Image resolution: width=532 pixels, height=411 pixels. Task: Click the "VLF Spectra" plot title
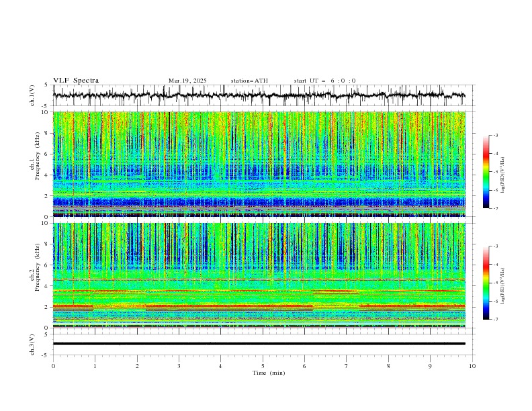(x=76, y=81)
